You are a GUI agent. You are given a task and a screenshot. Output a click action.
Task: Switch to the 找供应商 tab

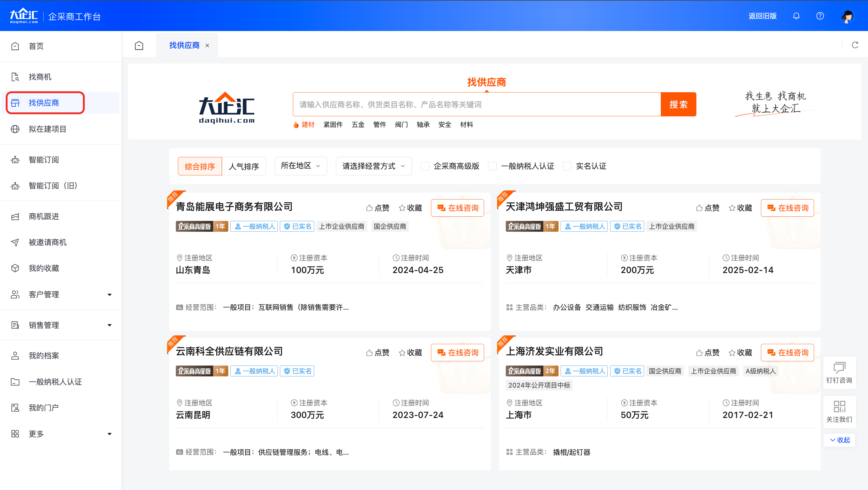[184, 45]
